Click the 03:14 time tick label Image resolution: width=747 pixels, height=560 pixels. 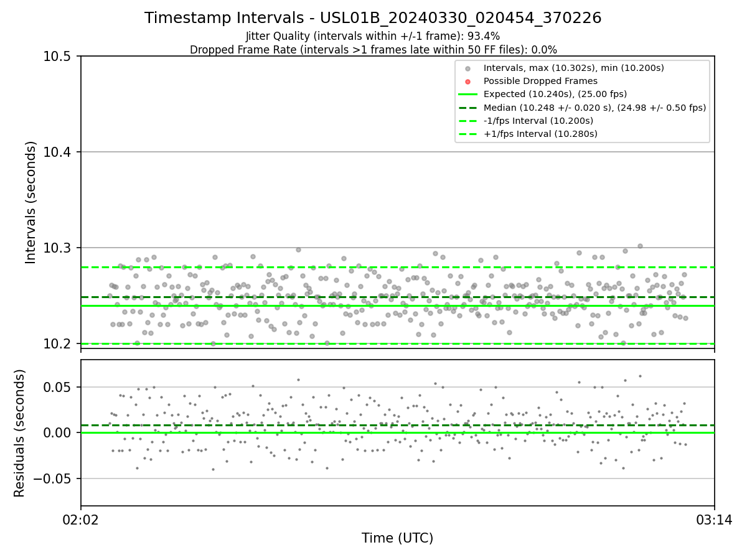[x=713, y=519]
